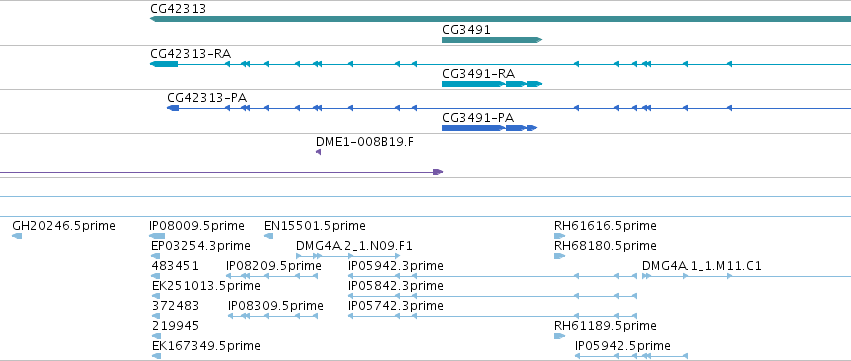
Task: Select the DMG4A.2_1.N09.F1 alignment
Action: 348,256
